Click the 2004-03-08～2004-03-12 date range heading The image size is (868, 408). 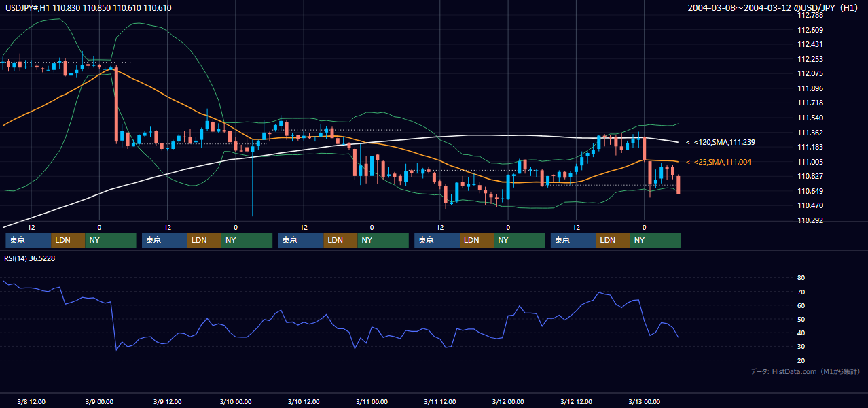point(774,7)
